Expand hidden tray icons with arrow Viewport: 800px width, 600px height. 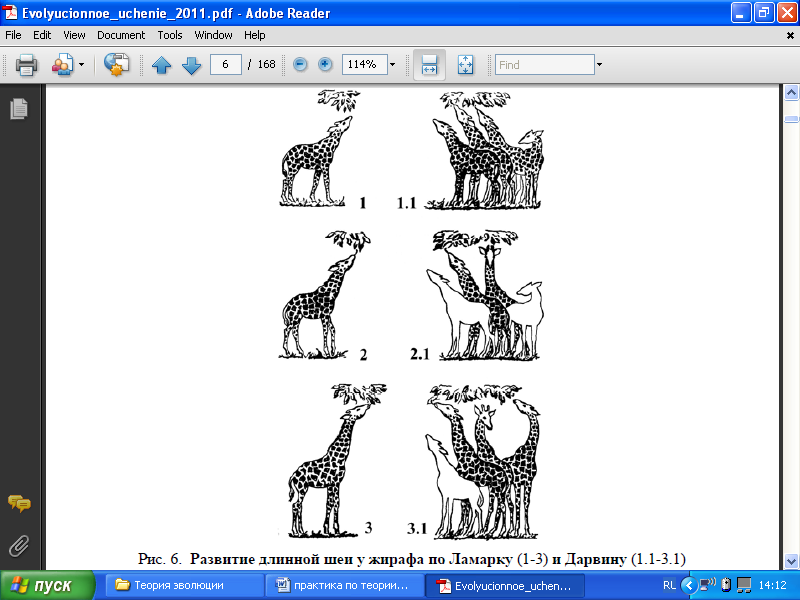click(x=689, y=585)
